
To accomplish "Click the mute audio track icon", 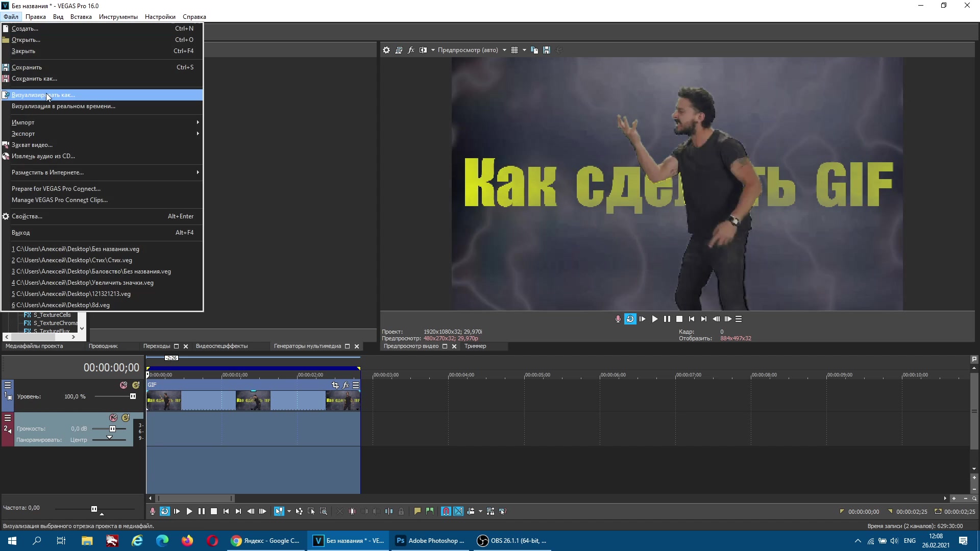I will [114, 418].
